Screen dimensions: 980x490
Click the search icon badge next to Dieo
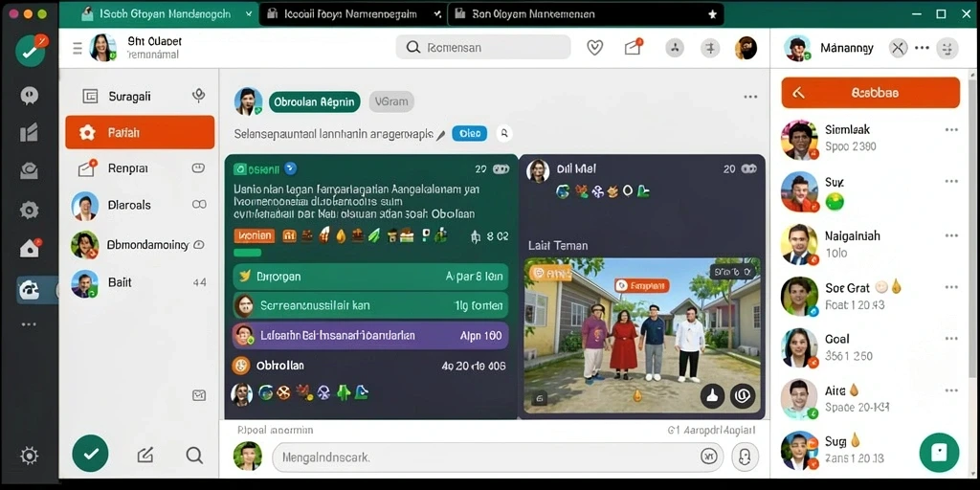503,133
